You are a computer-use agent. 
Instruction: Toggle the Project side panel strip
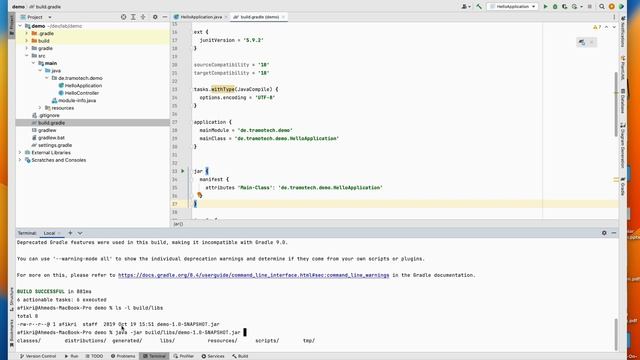point(11,25)
